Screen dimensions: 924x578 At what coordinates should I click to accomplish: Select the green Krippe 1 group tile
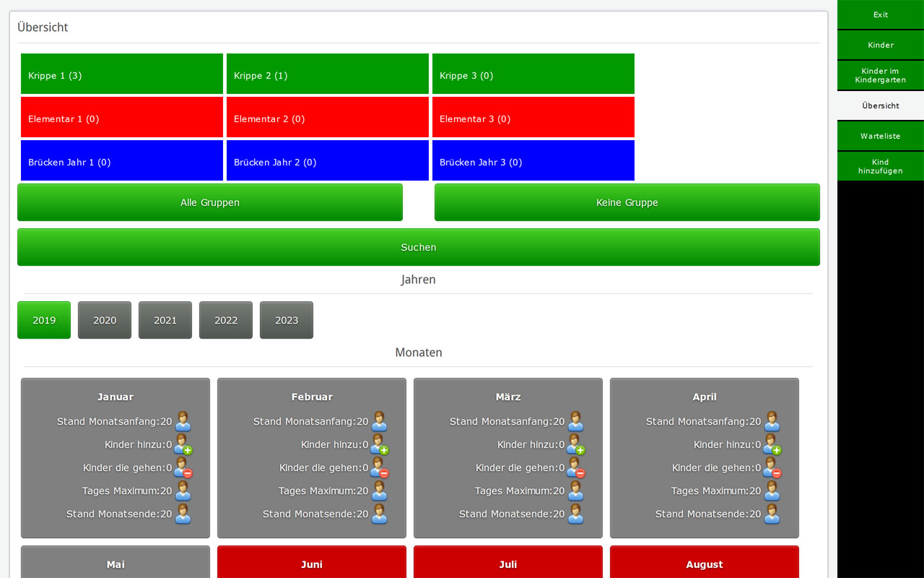[122, 74]
